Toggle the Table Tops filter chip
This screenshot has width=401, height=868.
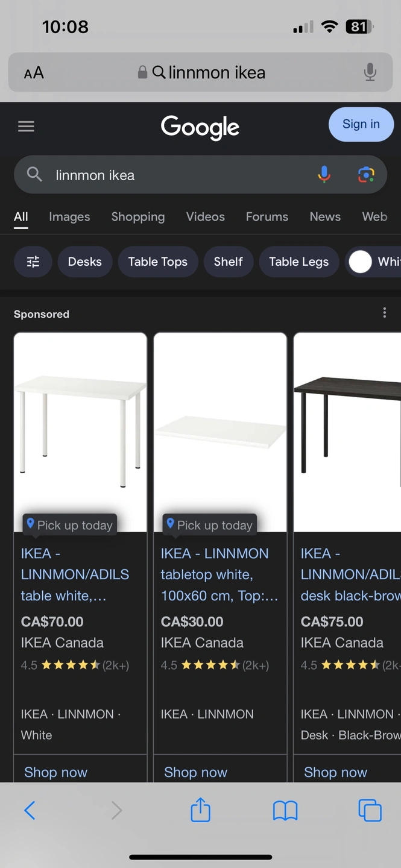pyautogui.click(x=158, y=262)
